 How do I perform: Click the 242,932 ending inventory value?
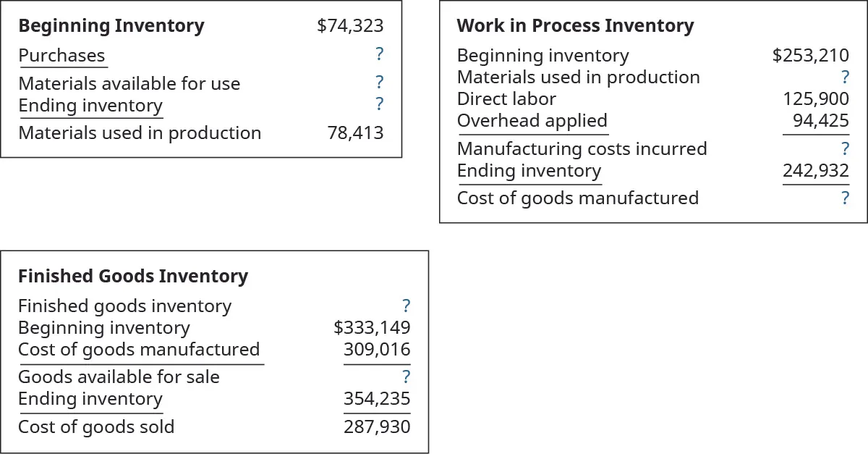coord(816,171)
